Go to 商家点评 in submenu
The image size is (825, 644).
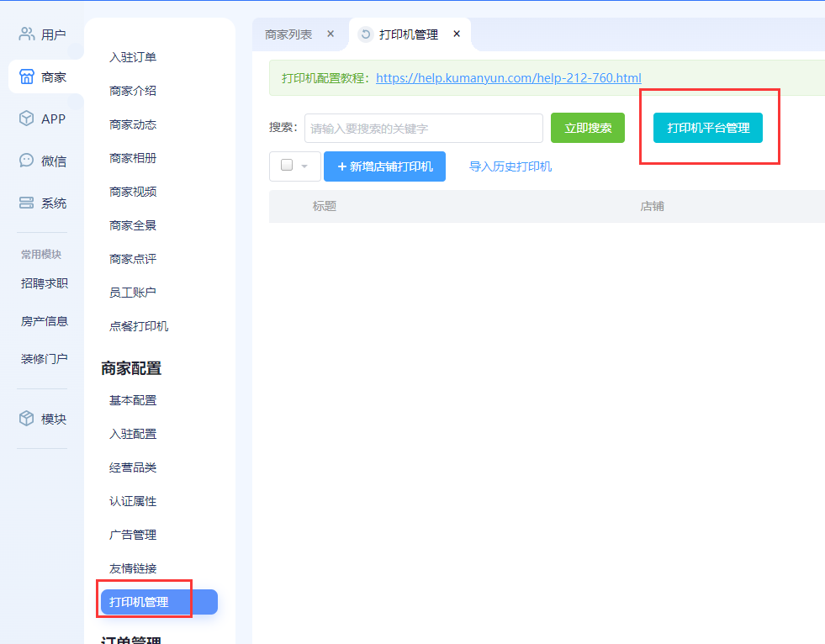pos(133,260)
